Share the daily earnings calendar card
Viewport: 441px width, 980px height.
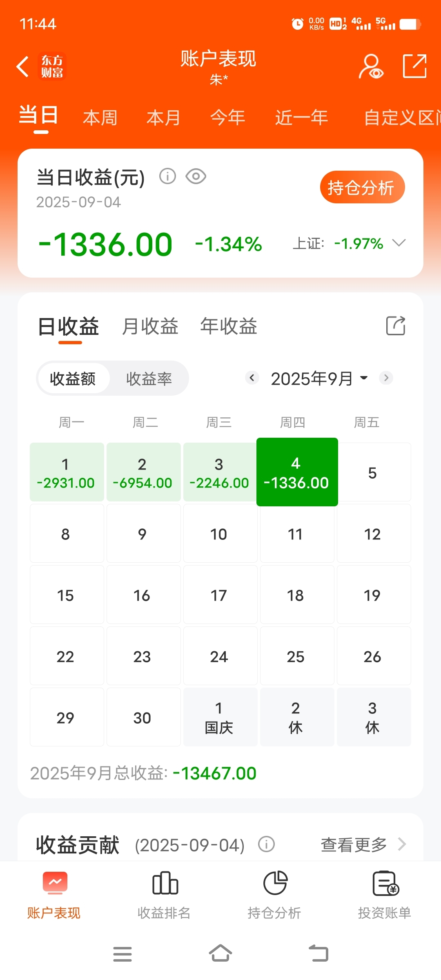tap(396, 326)
